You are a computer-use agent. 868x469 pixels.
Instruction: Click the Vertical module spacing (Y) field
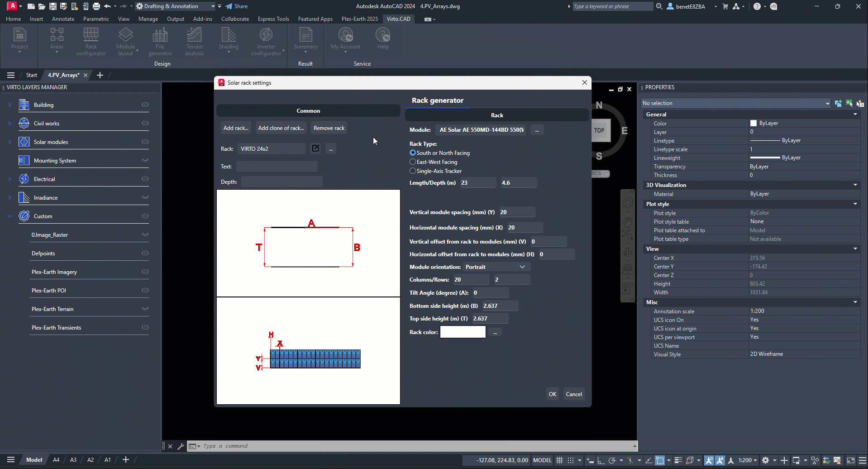click(517, 212)
